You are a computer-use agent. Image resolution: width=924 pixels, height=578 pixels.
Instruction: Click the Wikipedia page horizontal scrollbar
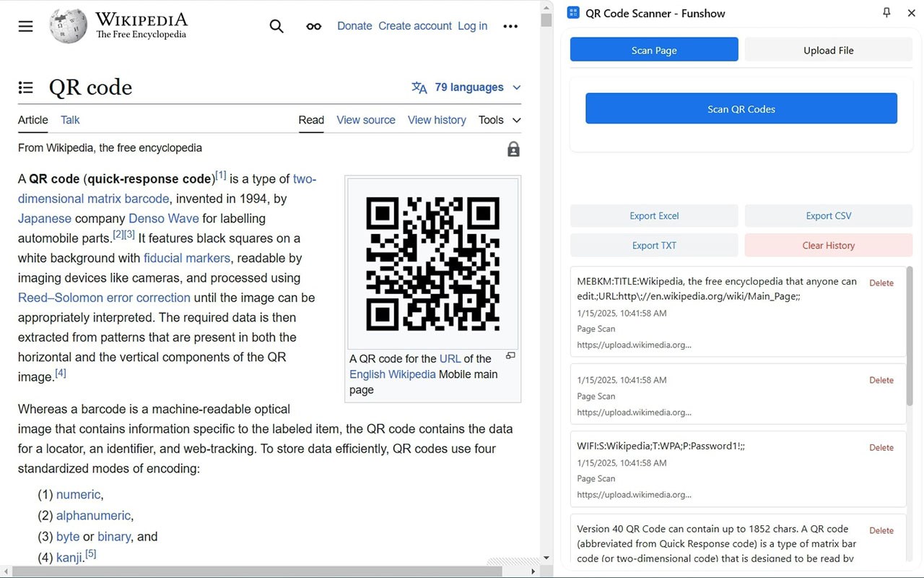coord(258,571)
